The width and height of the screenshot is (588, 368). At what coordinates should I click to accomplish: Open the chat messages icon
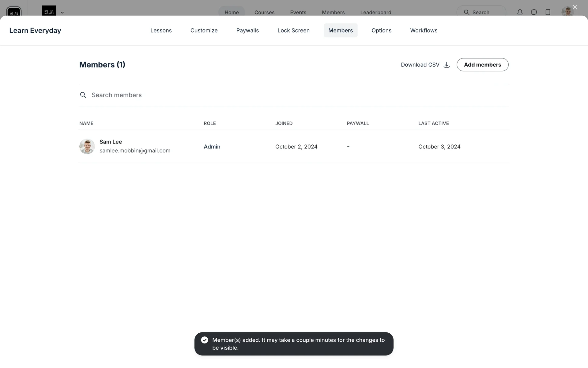point(534,12)
